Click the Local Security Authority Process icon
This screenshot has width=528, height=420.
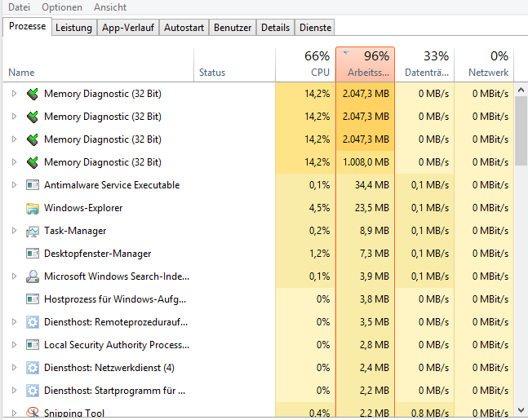pos(33,345)
